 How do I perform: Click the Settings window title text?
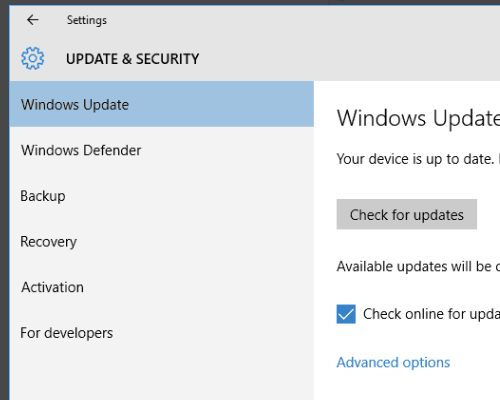(87, 20)
